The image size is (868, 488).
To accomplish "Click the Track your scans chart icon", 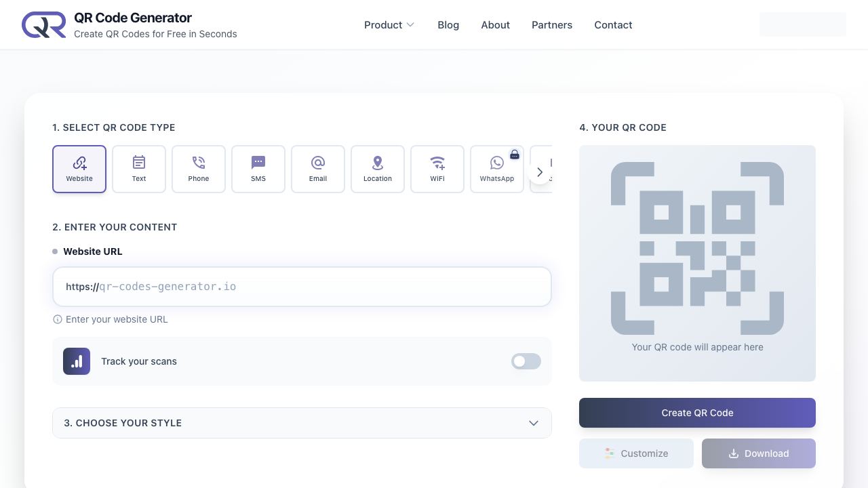I will tap(77, 361).
